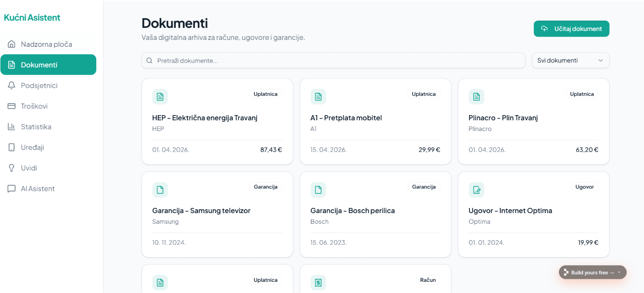Navigate to Statistika
This screenshot has height=293, width=644.
(x=48, y=127)
